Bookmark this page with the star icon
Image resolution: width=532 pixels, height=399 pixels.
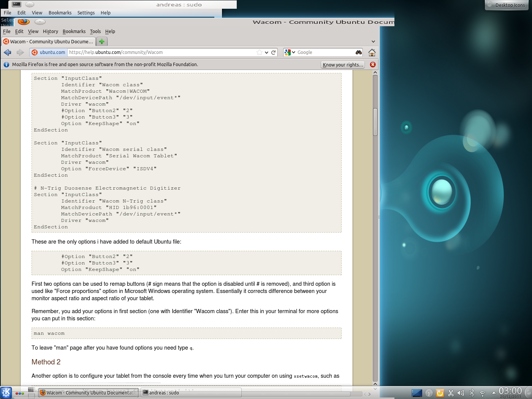(260, 52)
